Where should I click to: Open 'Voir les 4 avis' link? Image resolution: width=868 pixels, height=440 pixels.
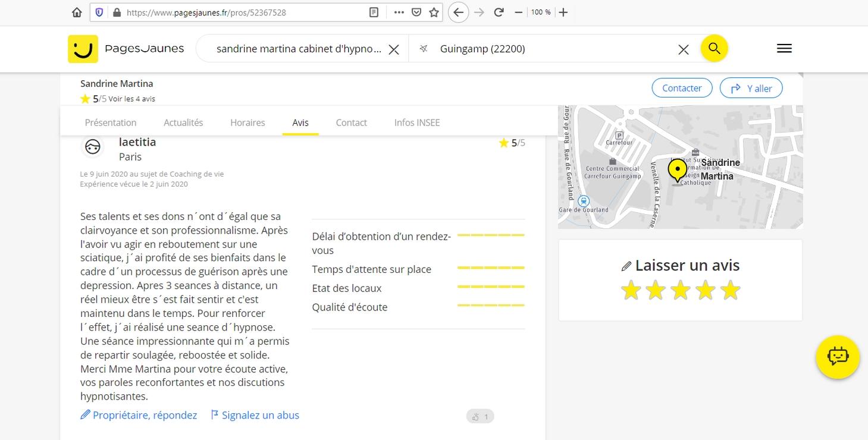(x=131, y=99)
